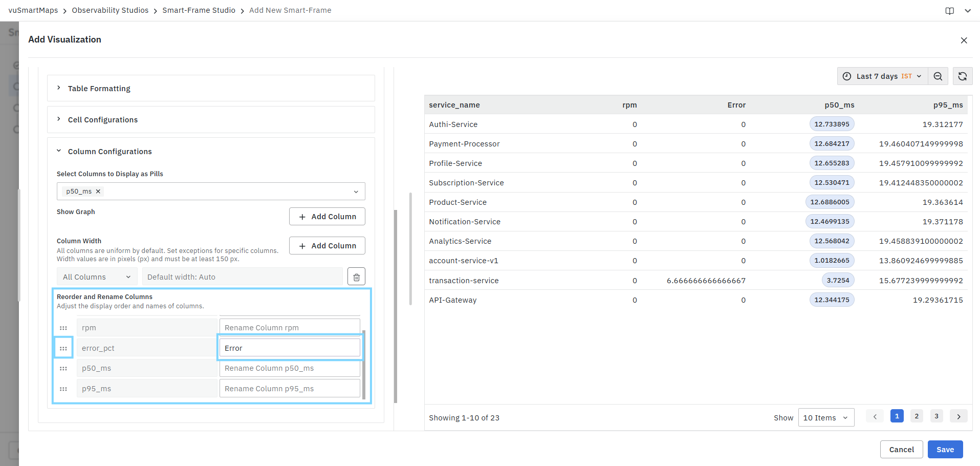Add a column under Show Graph

click(327, 217)
